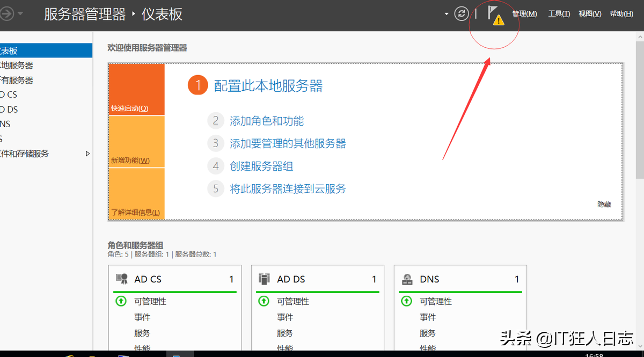Select AD CS in the sidebar

(46, 94)
